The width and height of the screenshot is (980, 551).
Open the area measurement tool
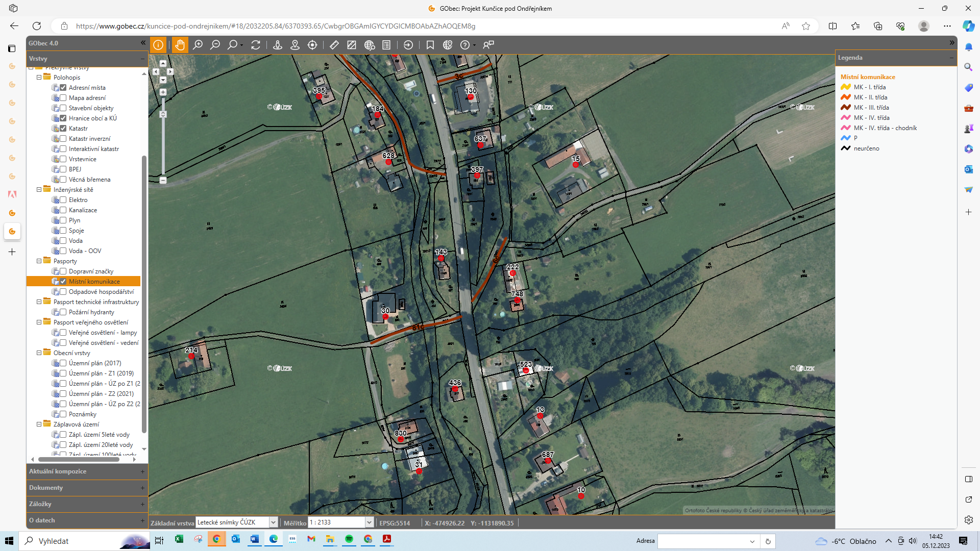(x=352, y=45)
